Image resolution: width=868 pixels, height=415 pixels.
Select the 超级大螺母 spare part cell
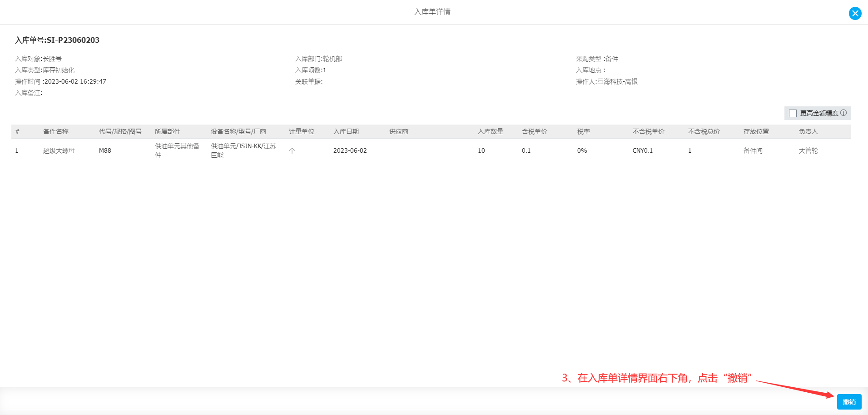[x=59, y=150]
